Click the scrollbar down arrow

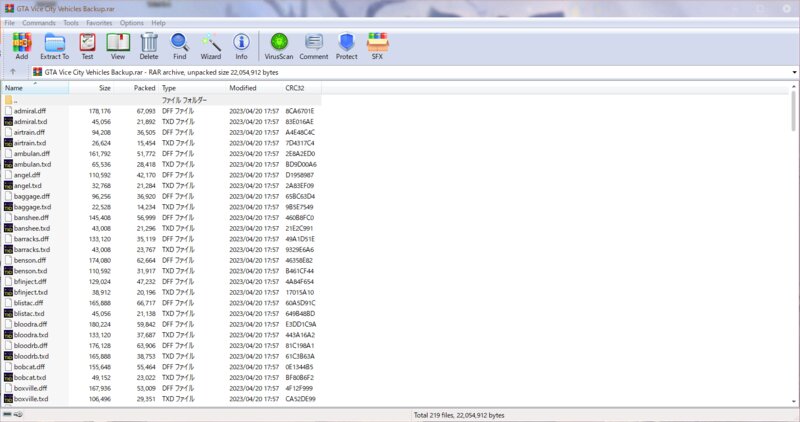[x=794, y=402]
